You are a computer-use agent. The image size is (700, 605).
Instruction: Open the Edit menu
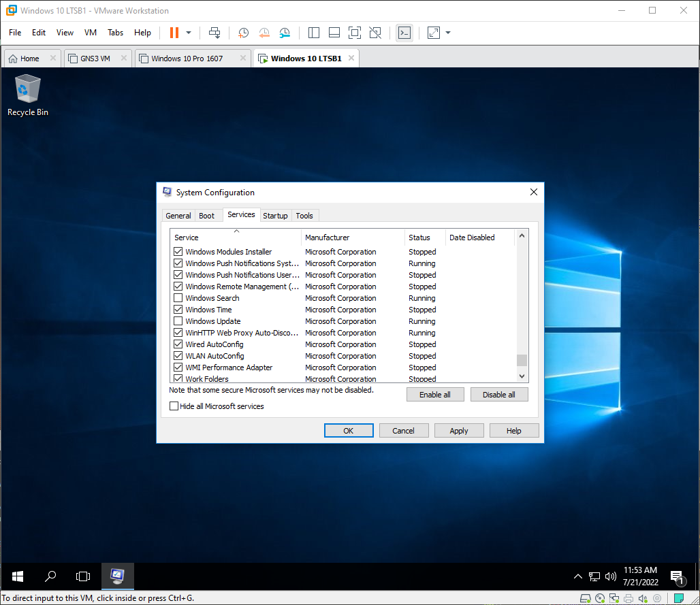38,33
